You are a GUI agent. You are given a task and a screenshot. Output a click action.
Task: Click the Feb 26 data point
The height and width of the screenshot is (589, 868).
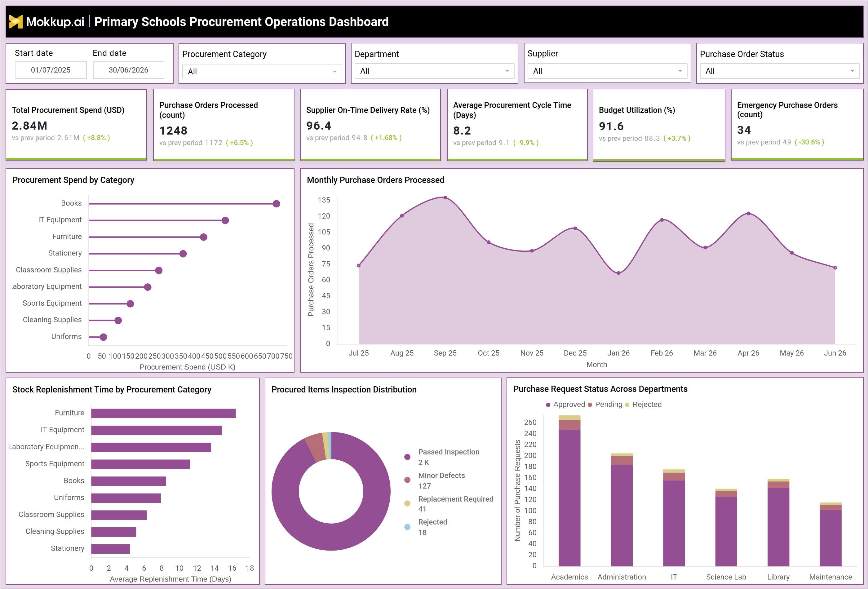[662, 220]
